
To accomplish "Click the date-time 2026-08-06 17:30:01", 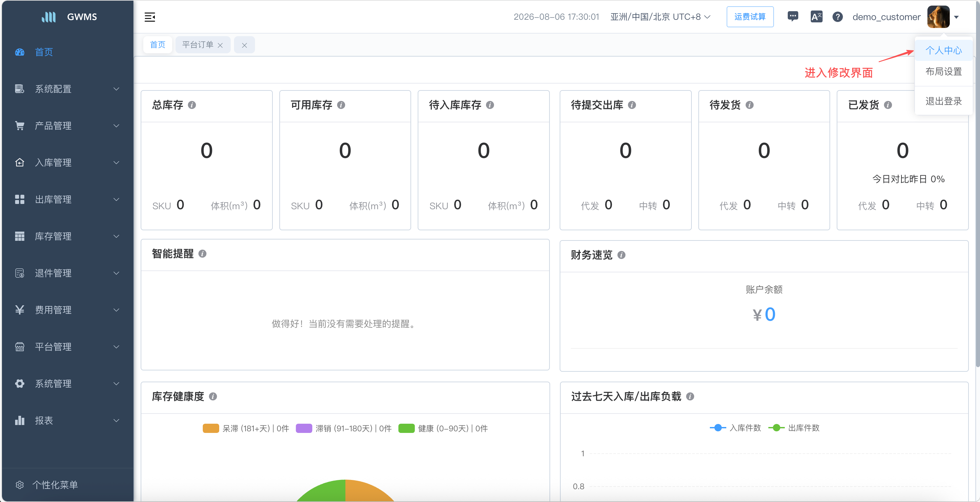I will tap(556, 17).
